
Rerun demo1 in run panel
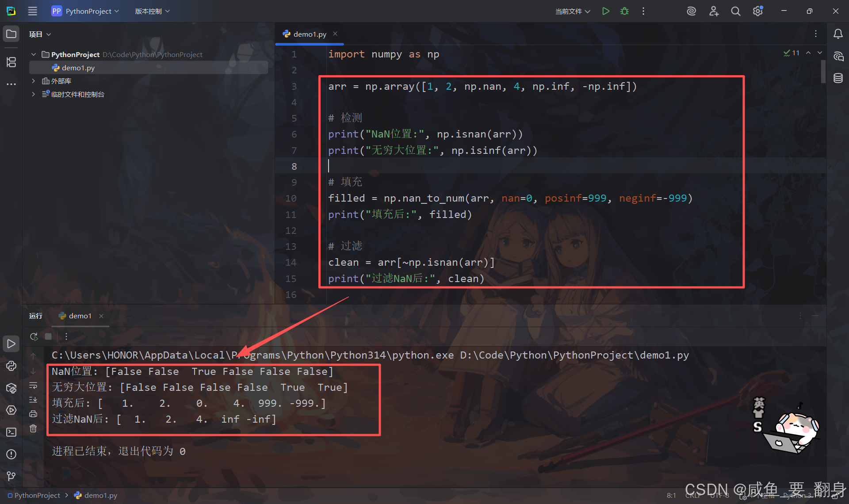point(34,336)
